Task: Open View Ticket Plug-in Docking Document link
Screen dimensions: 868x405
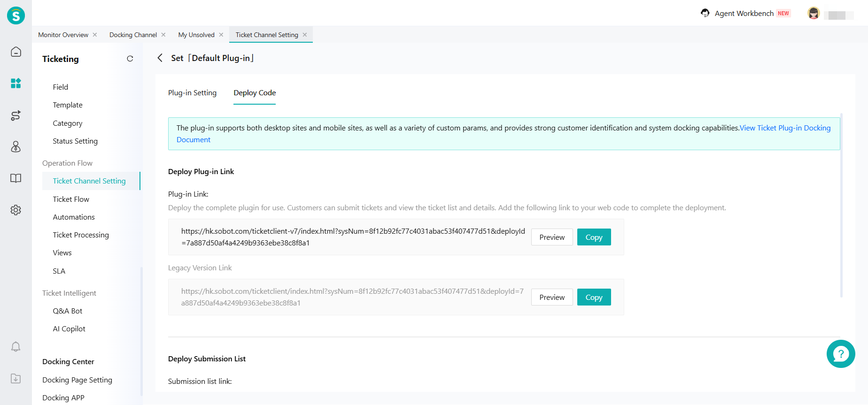Action: [785, 128]
